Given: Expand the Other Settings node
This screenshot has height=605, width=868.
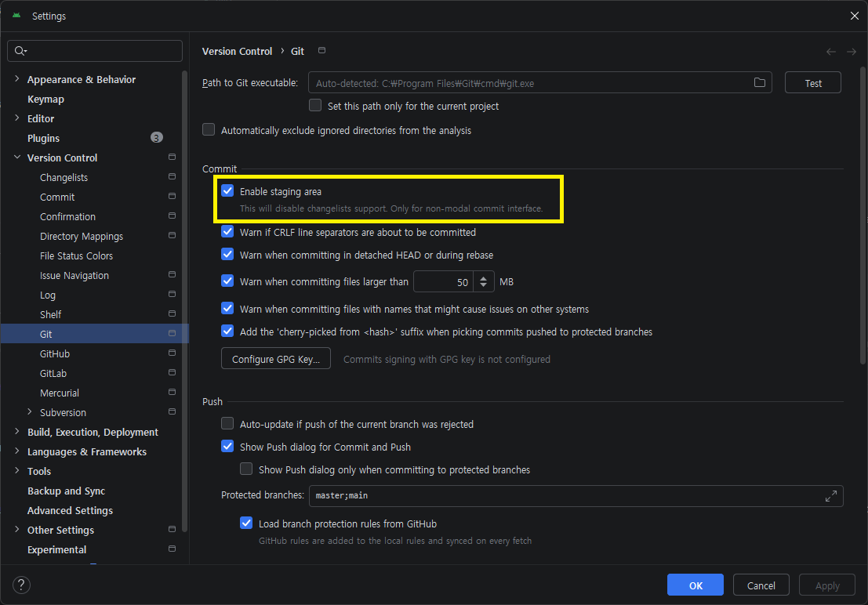Looking at the screenshot, I should click(16, 530).
